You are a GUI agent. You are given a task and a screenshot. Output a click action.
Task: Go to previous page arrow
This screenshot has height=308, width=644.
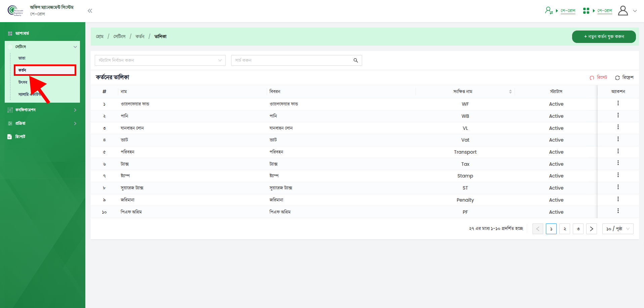[538, 229]
